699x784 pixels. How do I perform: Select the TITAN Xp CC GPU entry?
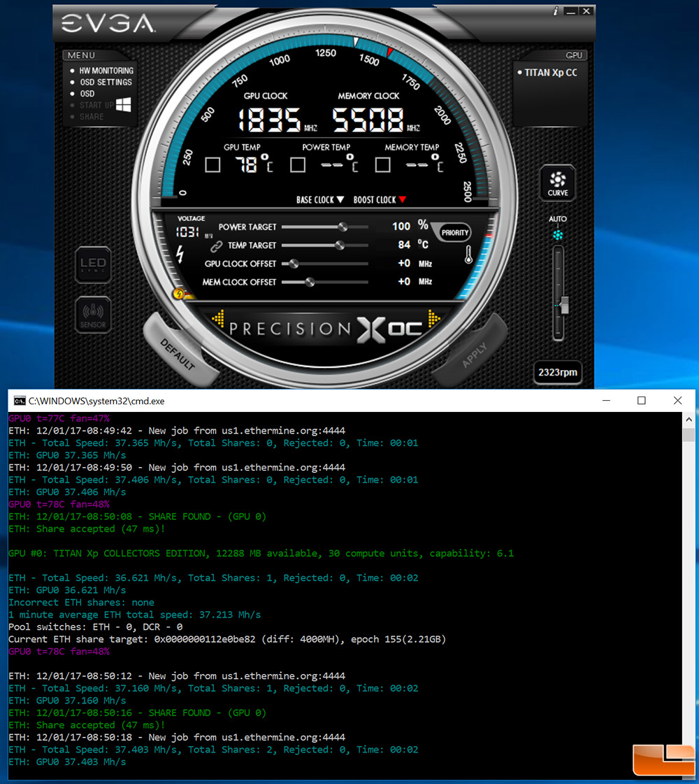click(x=551, y=73)
